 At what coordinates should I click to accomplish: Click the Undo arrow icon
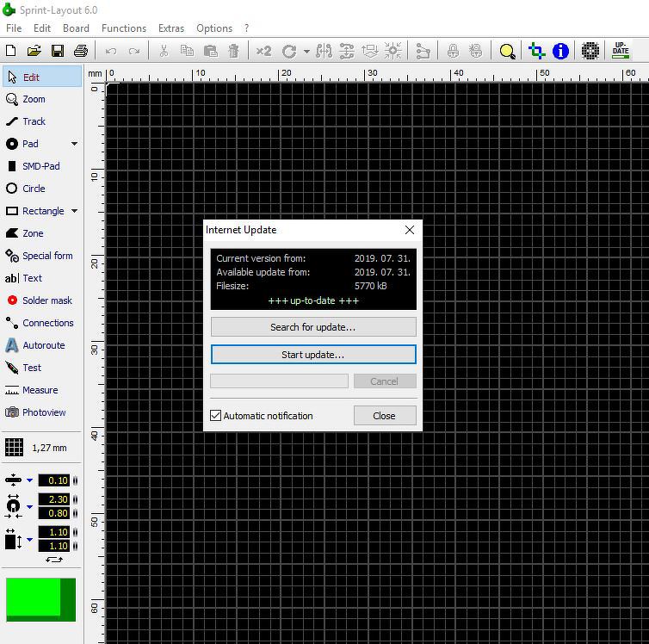tap(110, 52)
